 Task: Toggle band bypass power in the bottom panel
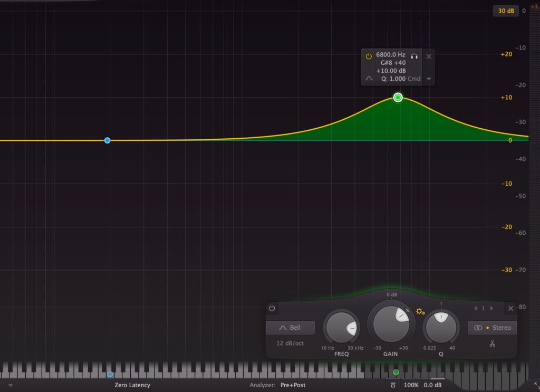tap(272, 308)
